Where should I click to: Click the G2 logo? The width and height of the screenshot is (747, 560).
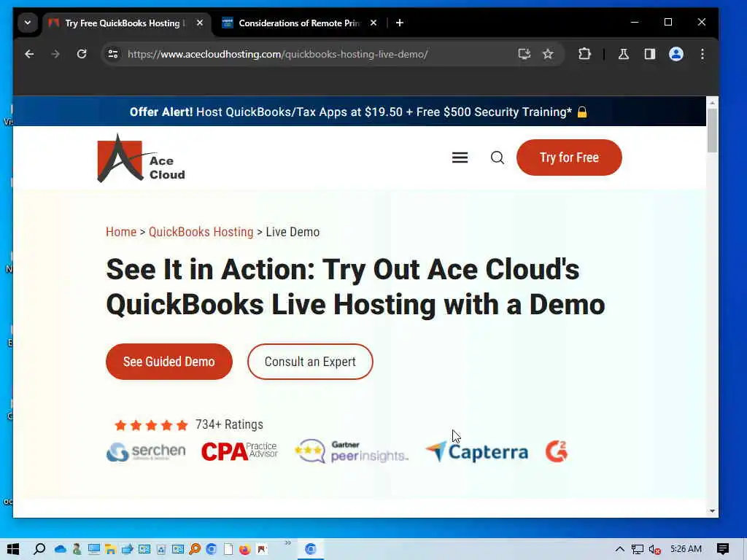coord(557,451)
